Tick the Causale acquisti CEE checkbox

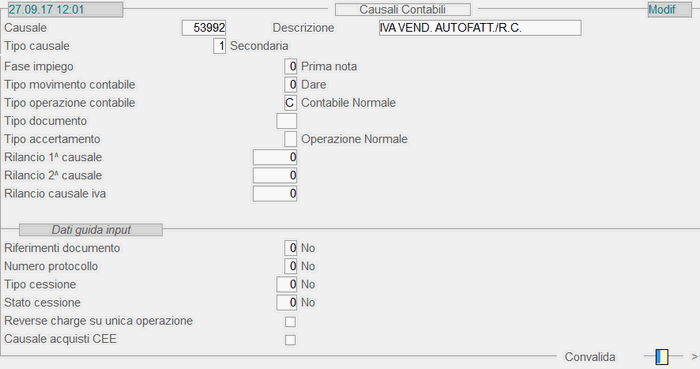point(290,340)
